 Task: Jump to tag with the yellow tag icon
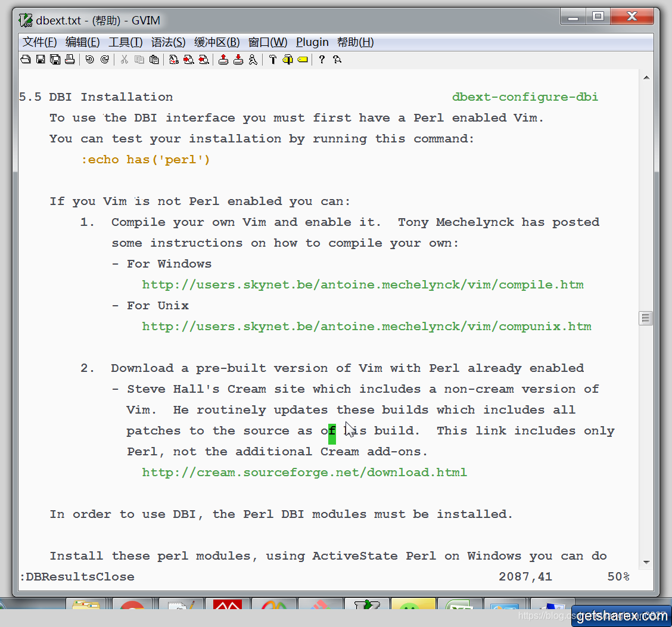[303, 60]
